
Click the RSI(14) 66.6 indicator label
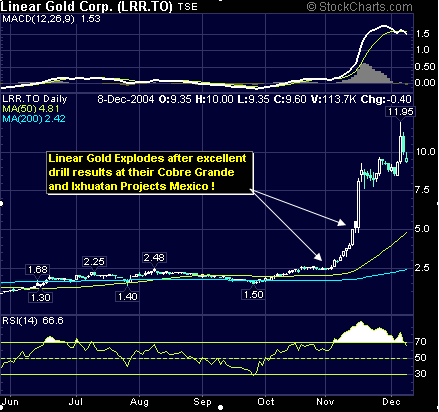(33, 321)
